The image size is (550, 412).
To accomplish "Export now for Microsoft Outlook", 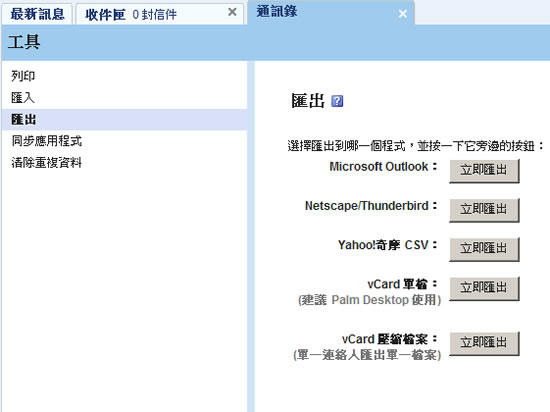I will 484,171.
